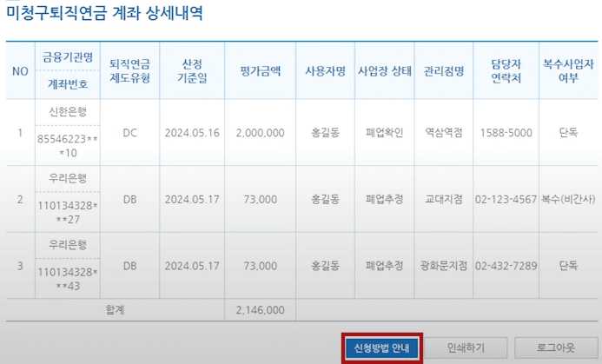Click row number 3 cell
This screenshot has height=364, width=602.
20,266
